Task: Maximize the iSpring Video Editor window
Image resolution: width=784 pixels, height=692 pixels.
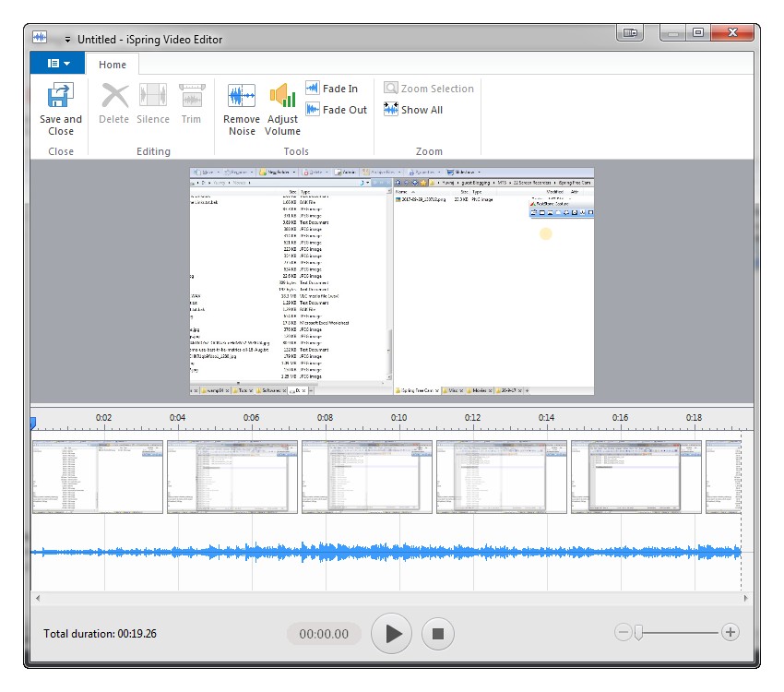Action: pos(698,33)
